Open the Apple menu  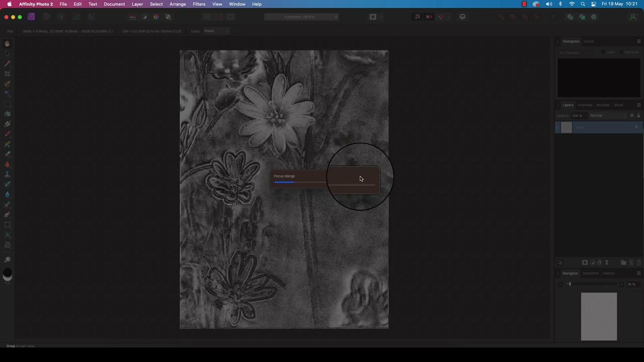[9, 4]
